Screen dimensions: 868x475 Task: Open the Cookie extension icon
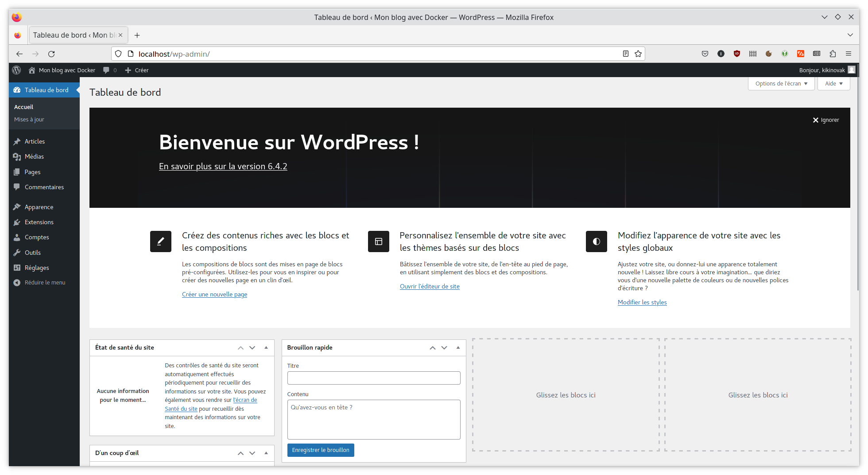[769, 54]
